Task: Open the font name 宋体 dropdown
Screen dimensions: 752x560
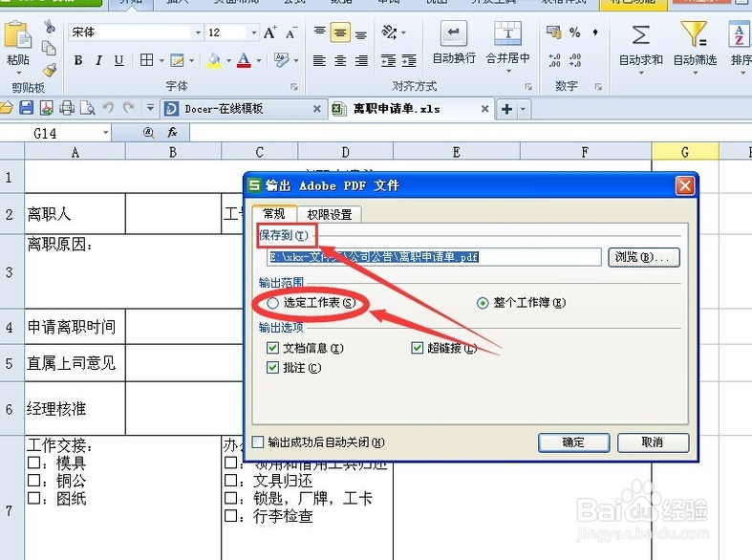Action: tap(198, 32)
